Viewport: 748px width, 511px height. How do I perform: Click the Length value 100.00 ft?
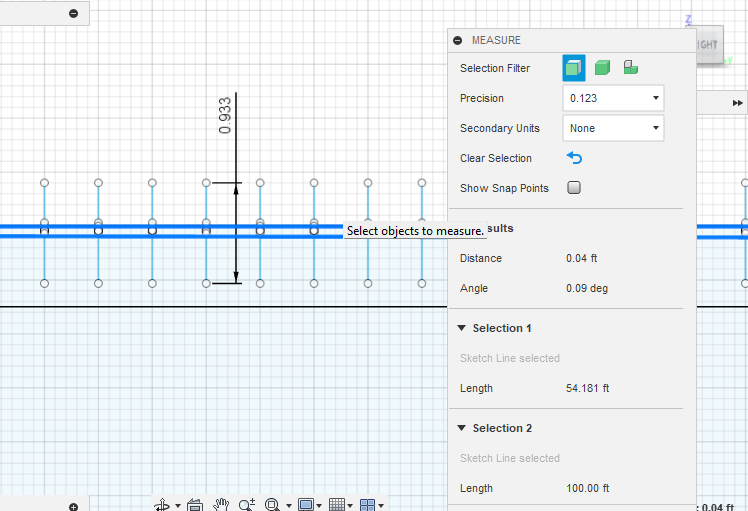[587, 488]
